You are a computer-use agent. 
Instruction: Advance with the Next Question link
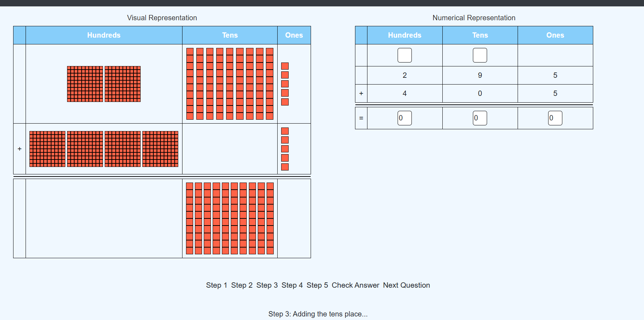pos(406,285)
